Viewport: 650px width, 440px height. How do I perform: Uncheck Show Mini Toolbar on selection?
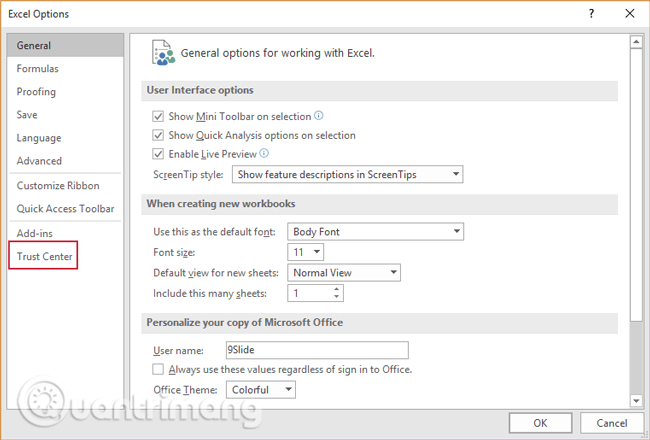(x=158, y=116)
